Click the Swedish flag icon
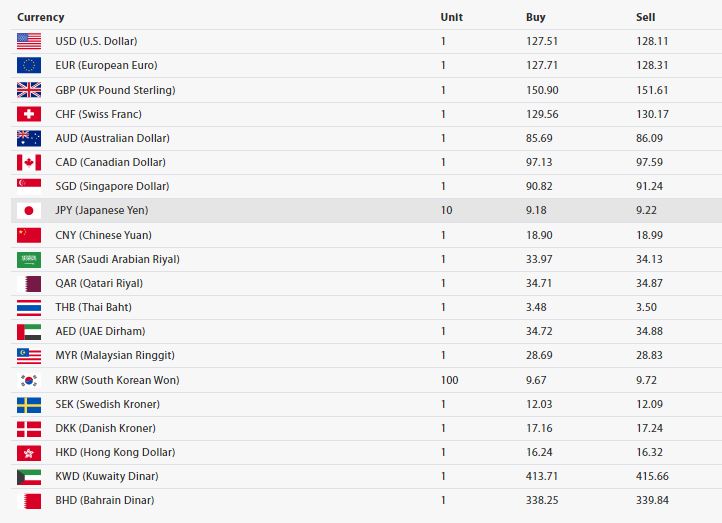 click(x=29, y=405)
